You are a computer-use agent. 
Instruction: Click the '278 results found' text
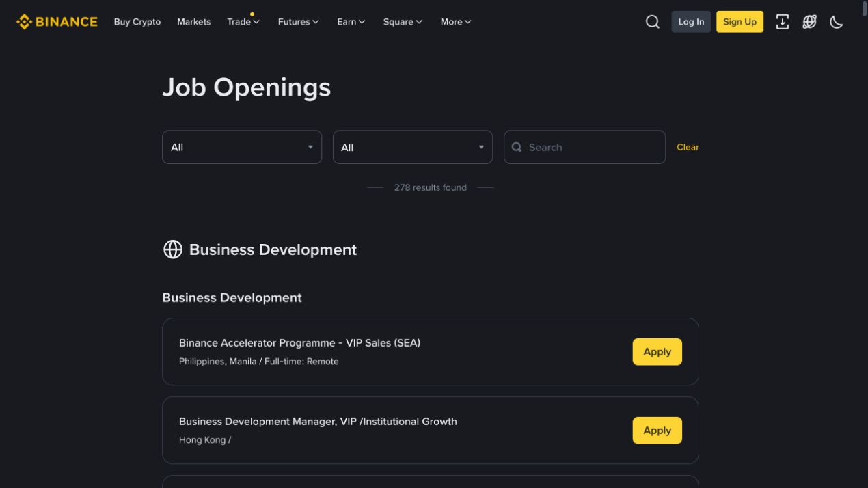[431, 187]
